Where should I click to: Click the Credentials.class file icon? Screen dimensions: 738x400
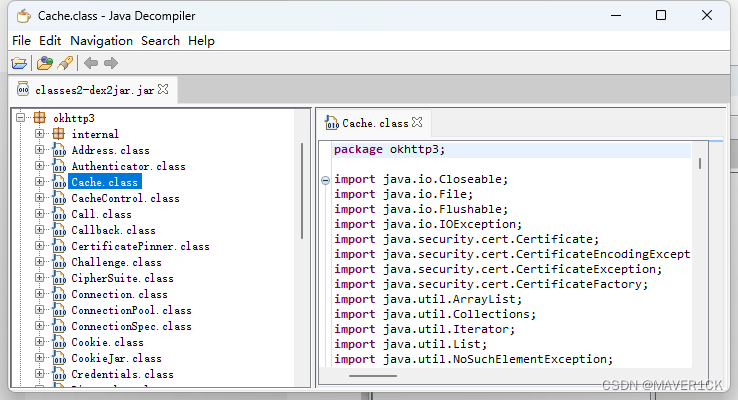pos(59,374)
